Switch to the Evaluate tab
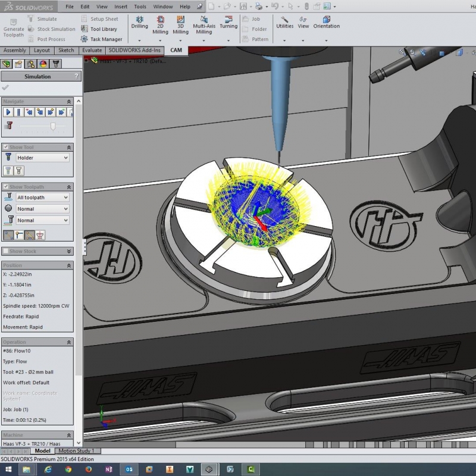Image resolution: width=476 pixels, height=476 pixels. 92,51
